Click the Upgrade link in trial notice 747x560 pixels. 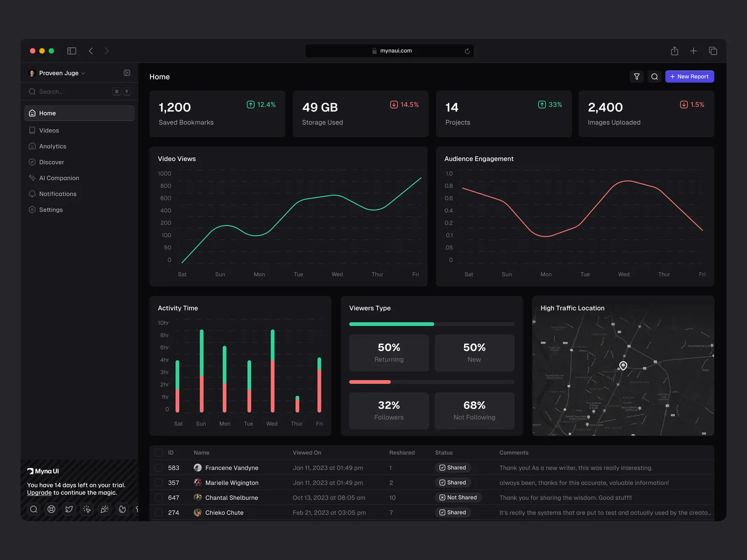pos(39,493)
